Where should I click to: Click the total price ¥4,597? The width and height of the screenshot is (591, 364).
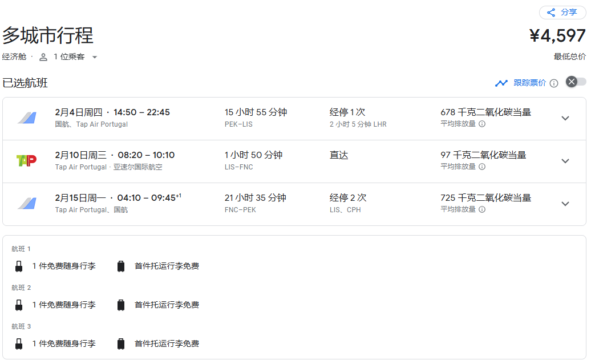click(557, 36)
